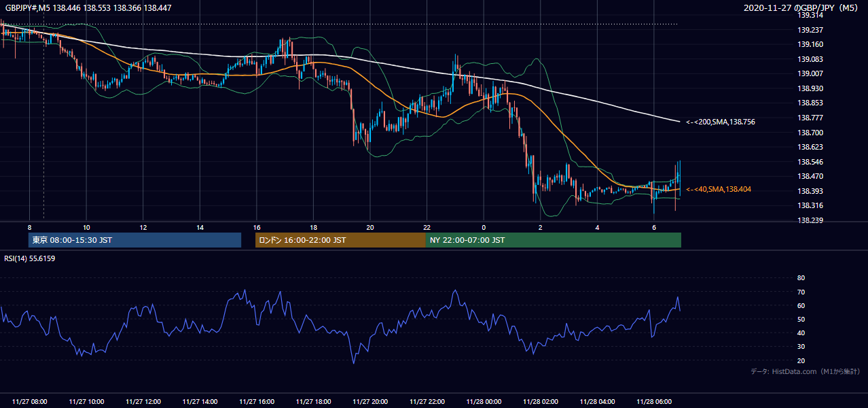Click price axis value 138.930
Image resolution: width=868 pixels, height=408 pixels.
point(810,88)
